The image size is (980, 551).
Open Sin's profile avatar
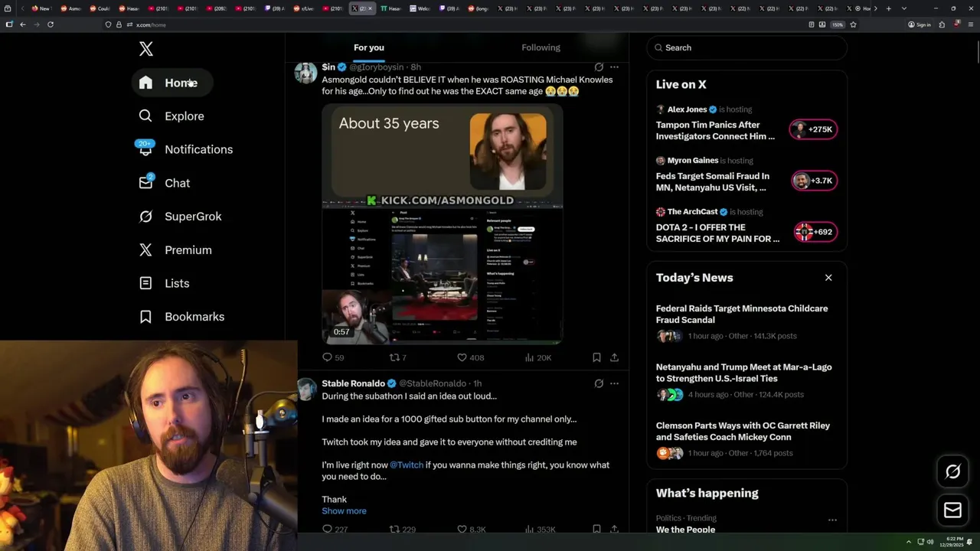[306, 73]
